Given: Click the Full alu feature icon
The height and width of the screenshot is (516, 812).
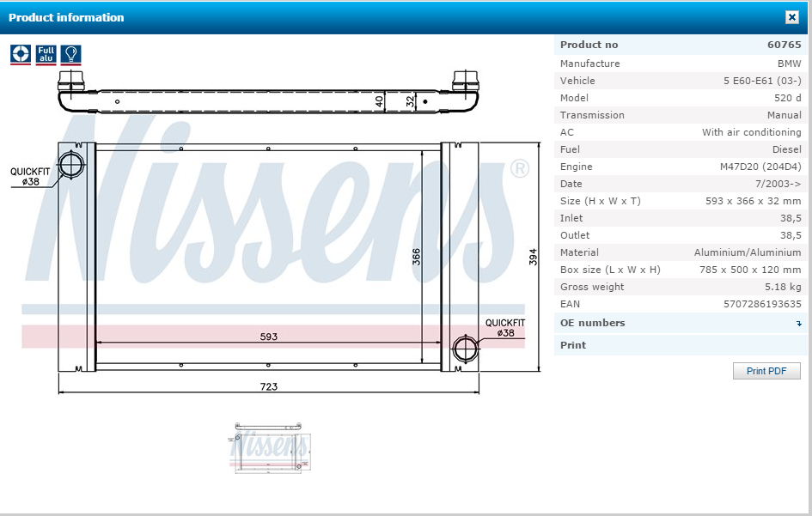Looking at the screenshot, I should (46, 55).
